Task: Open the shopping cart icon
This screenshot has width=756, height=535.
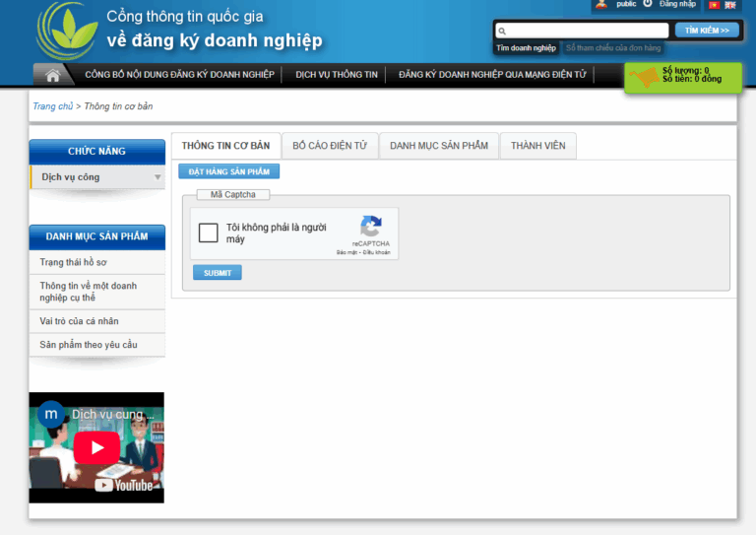Action: (x=644, y=79)
